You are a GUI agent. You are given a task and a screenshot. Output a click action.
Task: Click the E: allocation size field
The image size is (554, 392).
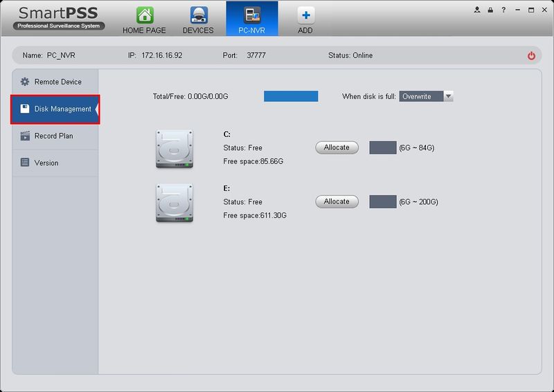click(383, 202)
